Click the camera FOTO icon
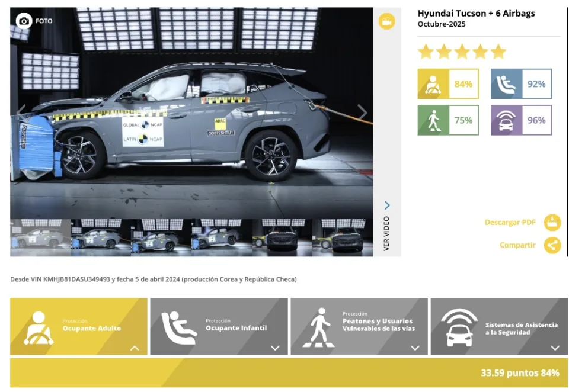This screenshot has height=392, width=569. click(24, 21)
